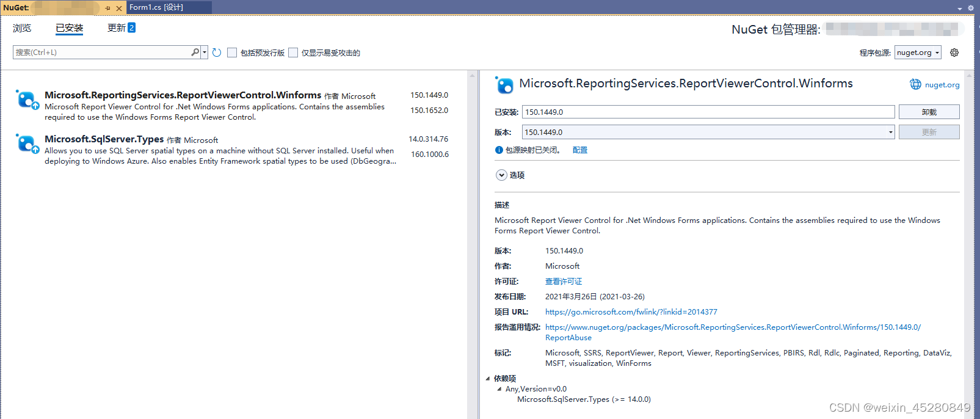Click the Microsoft.SqlServer.Types package icon
Viewport: 980px width, 419px height.
pyautogui.click(x=27, y=144)
